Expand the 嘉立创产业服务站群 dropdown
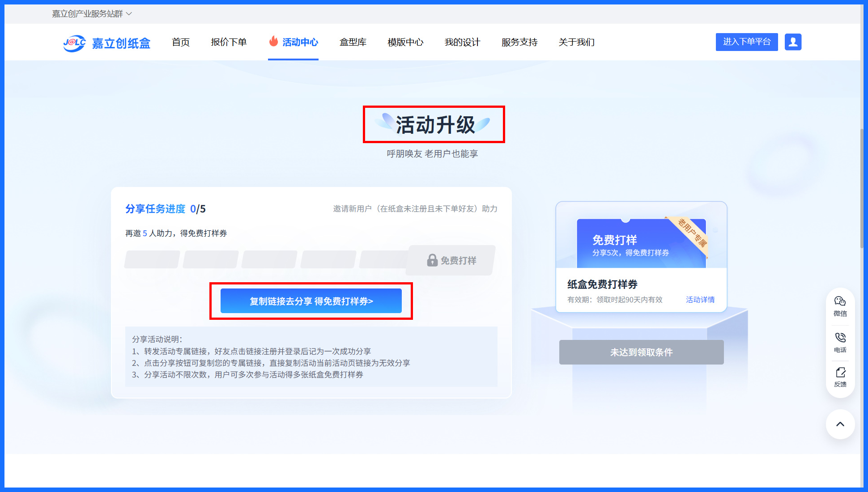Screen dimensions: 868x492 point(92,14)
